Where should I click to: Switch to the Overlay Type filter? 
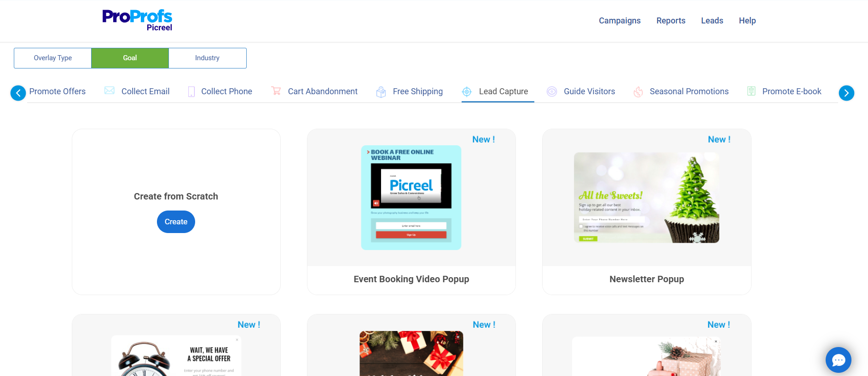53,58
